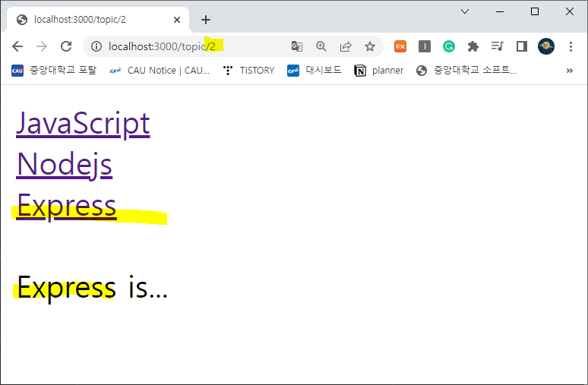
Task: Open the orange EX extension
Action: pos(400,46)
